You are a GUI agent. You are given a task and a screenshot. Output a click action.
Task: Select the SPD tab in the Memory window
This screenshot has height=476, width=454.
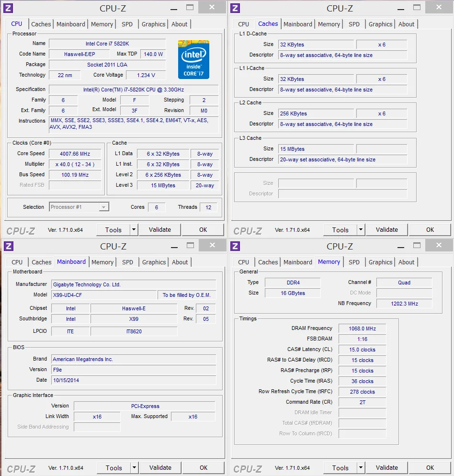(354, 262)
